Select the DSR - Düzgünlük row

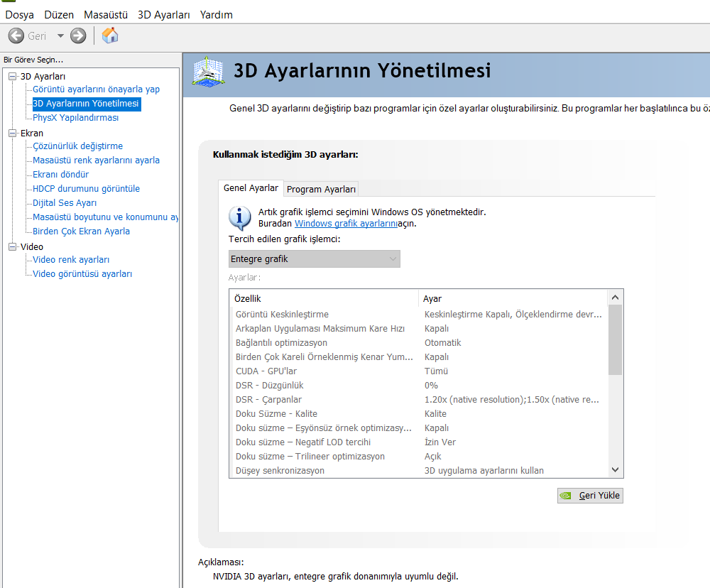(419, 386)
